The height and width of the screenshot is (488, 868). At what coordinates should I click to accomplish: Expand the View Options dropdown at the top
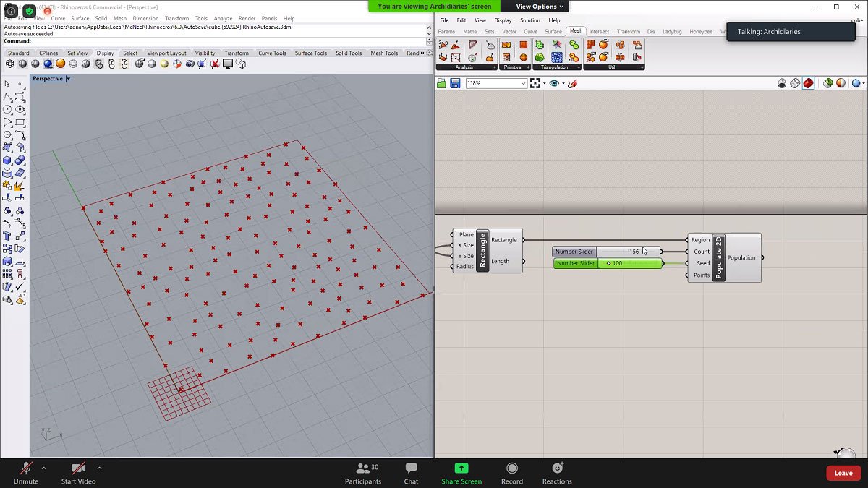click(x=538, y=6)
